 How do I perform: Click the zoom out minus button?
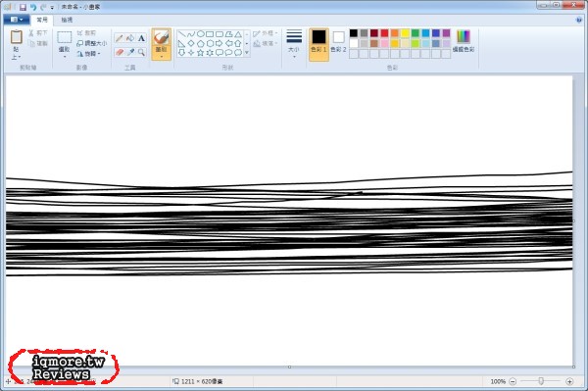click(x=513, y=381)
